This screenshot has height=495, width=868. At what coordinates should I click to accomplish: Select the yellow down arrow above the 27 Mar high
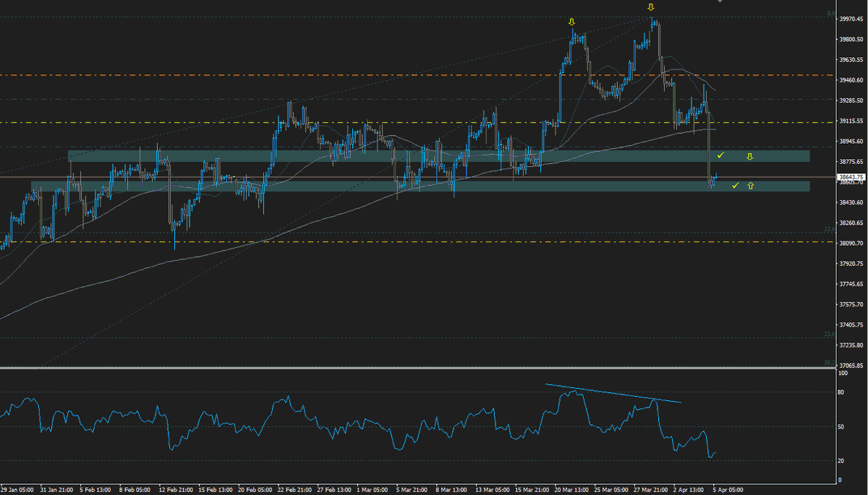tap(651, 7)
